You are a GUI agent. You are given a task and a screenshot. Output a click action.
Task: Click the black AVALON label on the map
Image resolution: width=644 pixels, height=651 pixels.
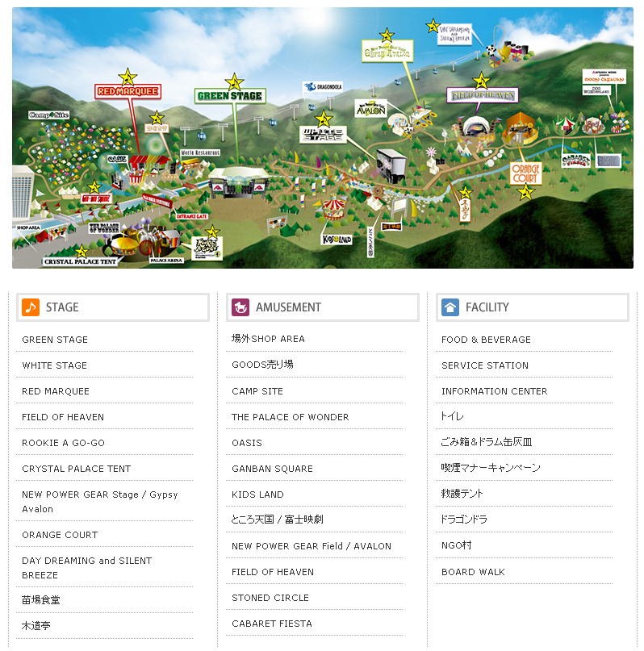point(371,109)
